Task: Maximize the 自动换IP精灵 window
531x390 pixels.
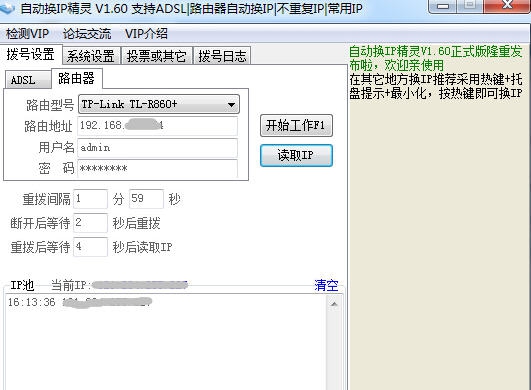Action: (470, 6)
